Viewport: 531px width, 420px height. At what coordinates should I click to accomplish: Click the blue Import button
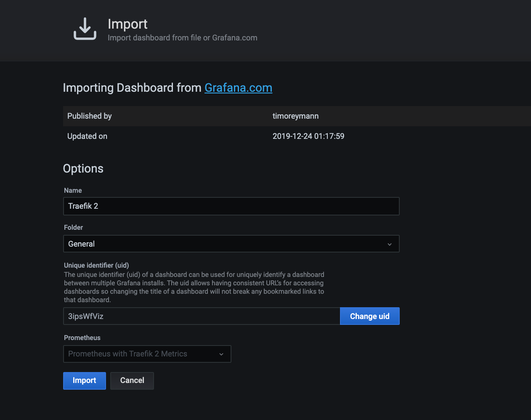point(84,380)
